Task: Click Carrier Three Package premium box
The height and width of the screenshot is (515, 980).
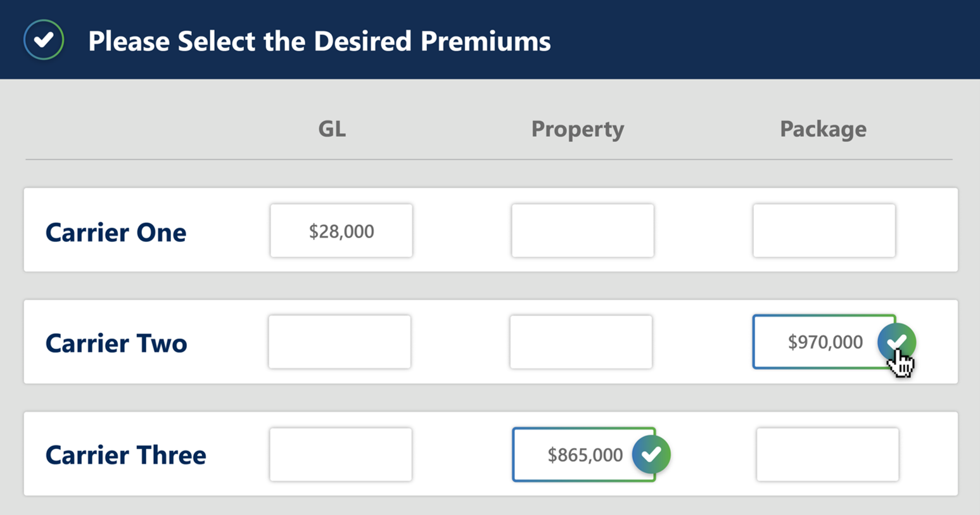Action: [827, 454]
